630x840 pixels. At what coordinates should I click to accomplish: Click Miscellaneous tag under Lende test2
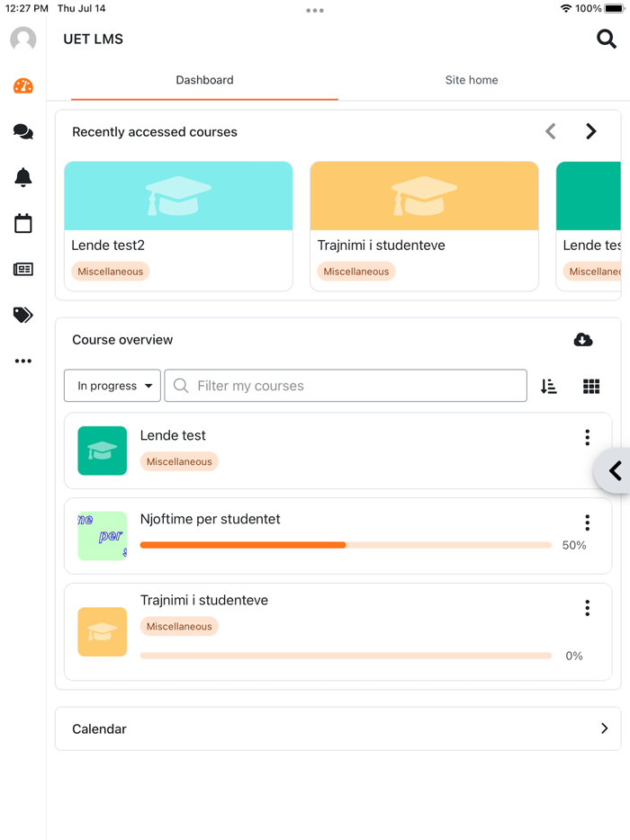point(111,272)
